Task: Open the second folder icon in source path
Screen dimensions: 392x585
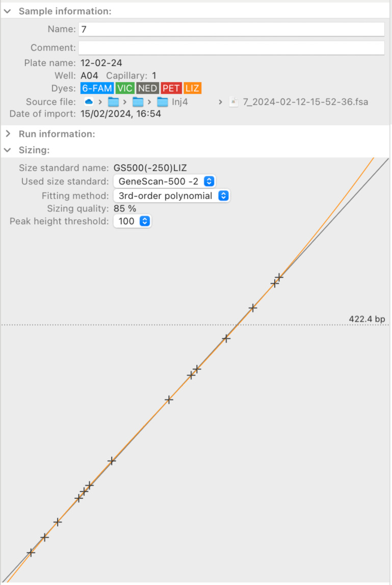Action: (138, 102)
